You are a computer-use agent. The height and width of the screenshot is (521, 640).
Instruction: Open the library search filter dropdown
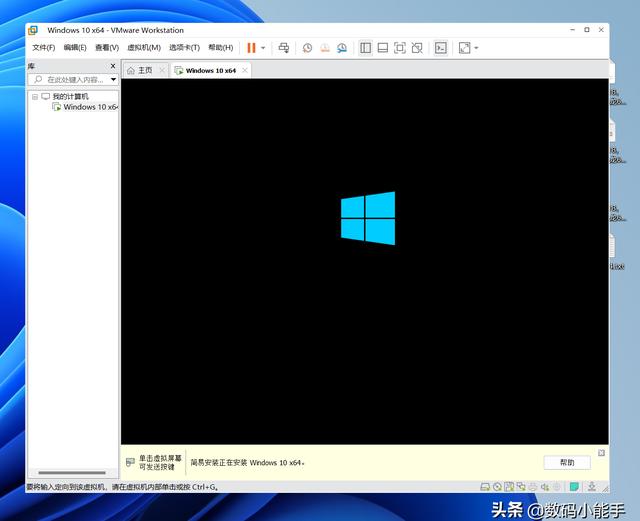coord(113,80)
